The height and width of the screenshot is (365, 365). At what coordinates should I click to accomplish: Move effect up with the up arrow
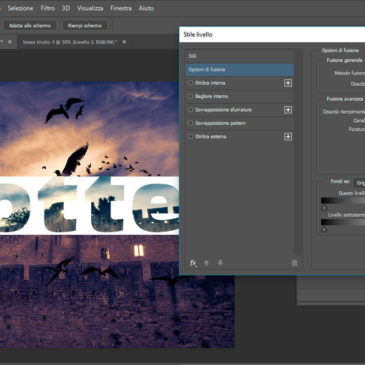pyautogui.click(x=206, y=263)
